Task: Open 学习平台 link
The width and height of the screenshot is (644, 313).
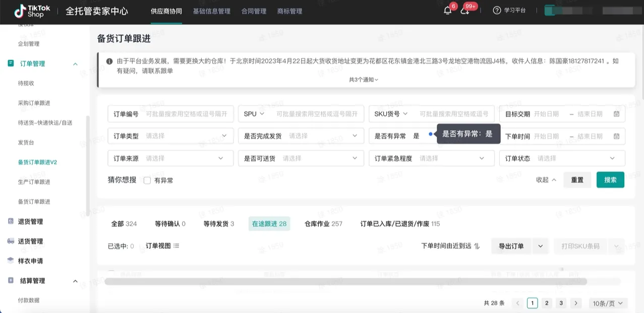Action: (515, 11)
